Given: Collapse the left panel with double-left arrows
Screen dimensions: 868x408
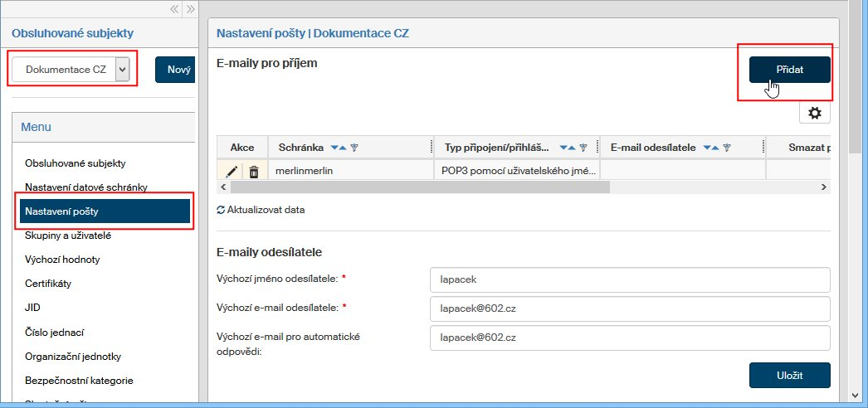Looking at the screenshot, I should point(175,9).
